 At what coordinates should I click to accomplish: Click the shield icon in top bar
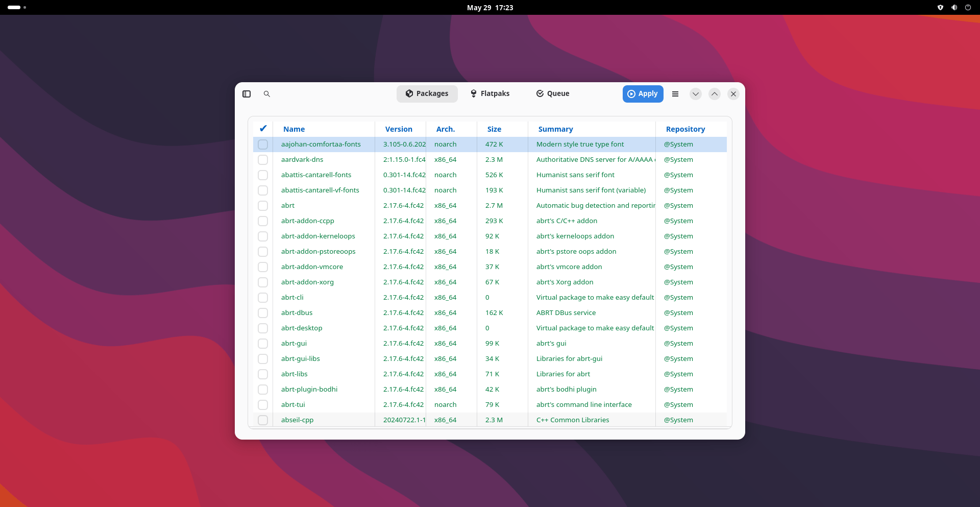point(940,8)
